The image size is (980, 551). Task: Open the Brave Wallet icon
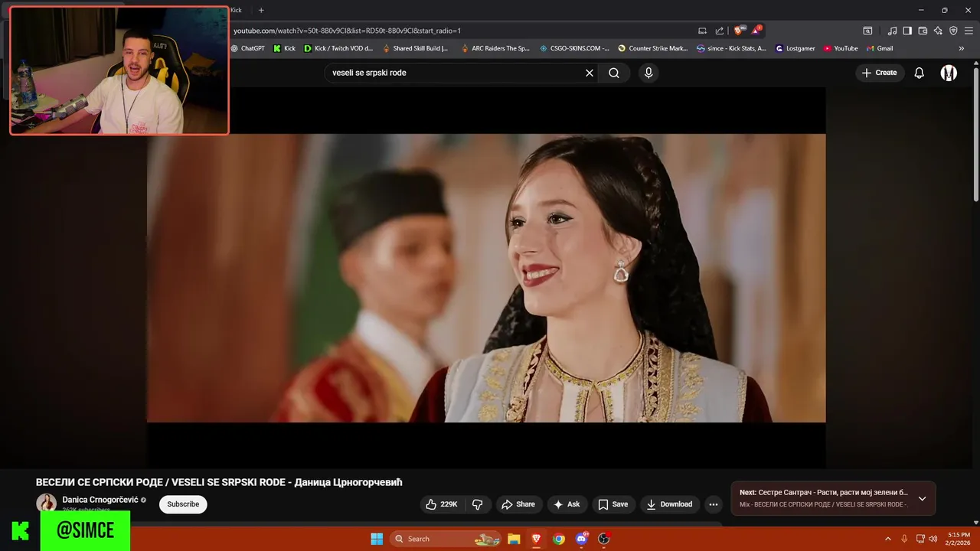click(923, 31)
